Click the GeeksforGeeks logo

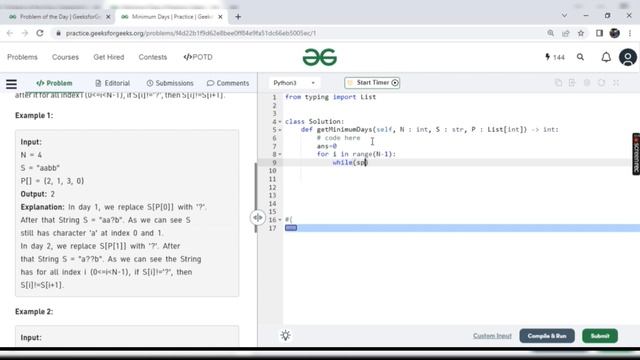(x=320, y=57)
